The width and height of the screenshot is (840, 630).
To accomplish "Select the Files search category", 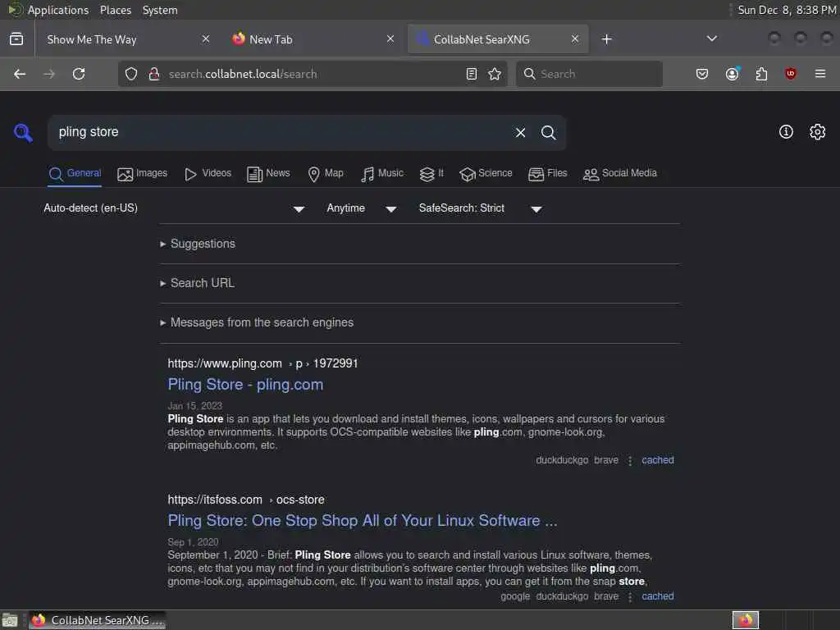I will point(547,174).
